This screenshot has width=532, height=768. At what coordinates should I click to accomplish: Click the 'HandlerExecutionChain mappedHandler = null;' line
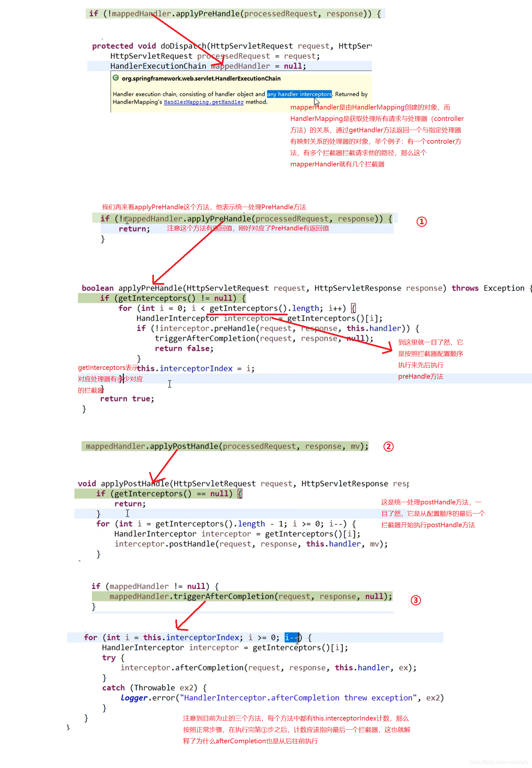pos(208,66)
